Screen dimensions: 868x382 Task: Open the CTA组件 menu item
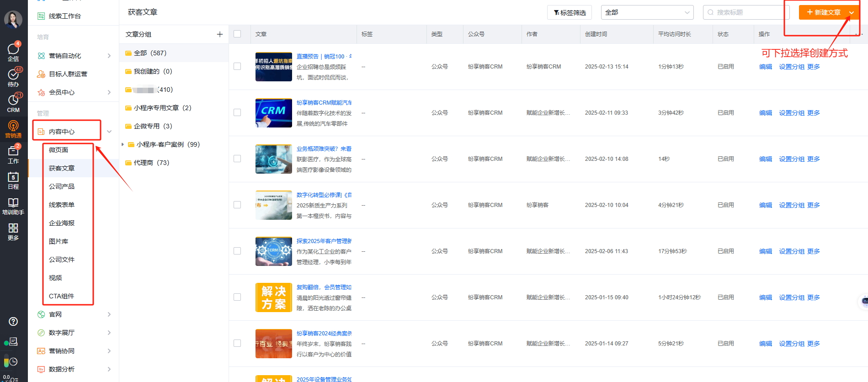[62, 296]
